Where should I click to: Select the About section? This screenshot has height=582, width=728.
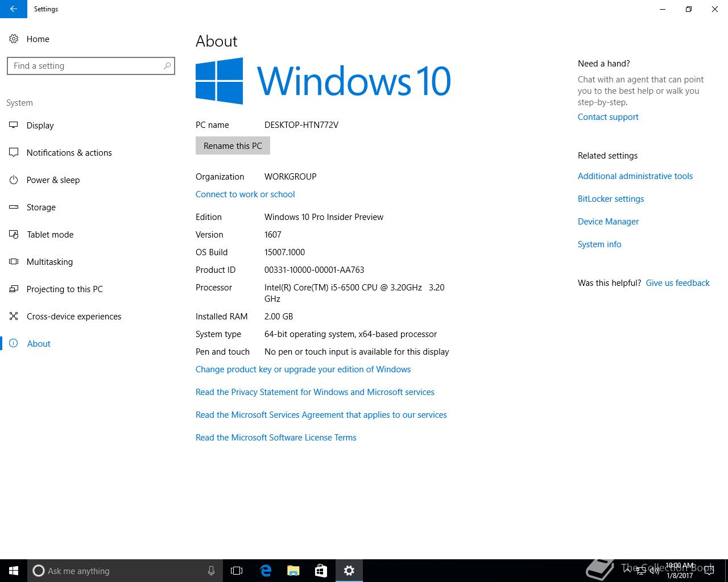tap(39, 343)
